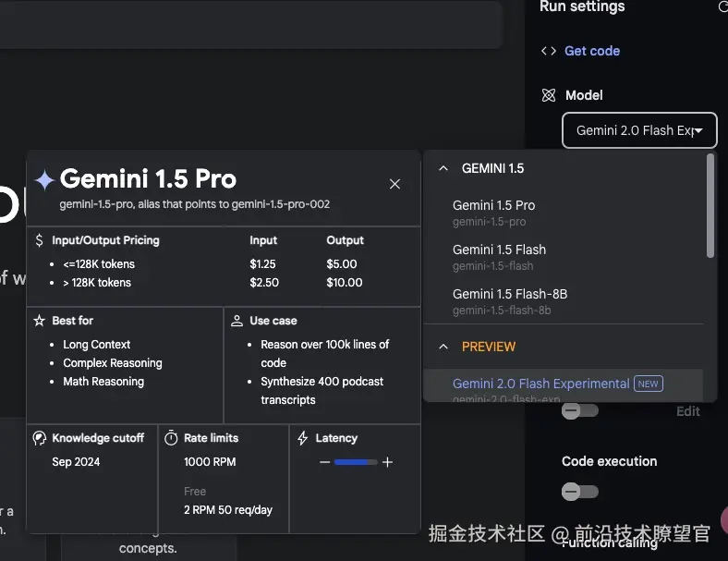The height and width of the screenshot is (561, 728).
Task: Click the Model icon in Run settings
Action: [x=549, y=95]
